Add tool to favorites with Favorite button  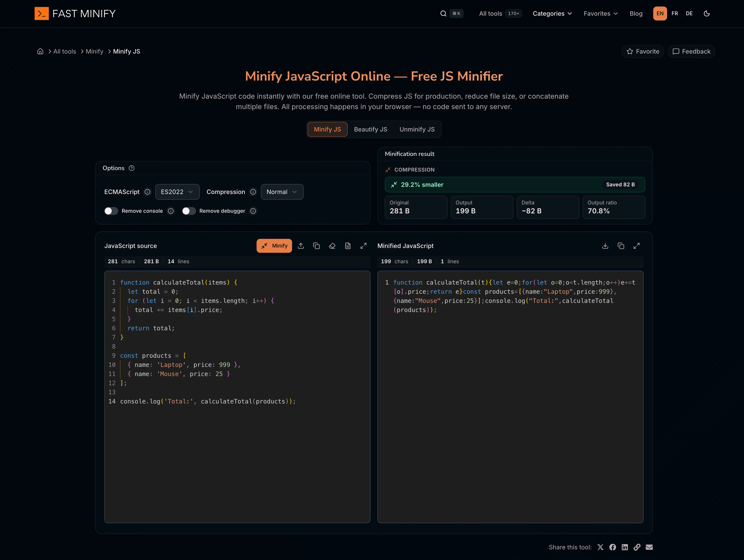click(x=643, y=51)
